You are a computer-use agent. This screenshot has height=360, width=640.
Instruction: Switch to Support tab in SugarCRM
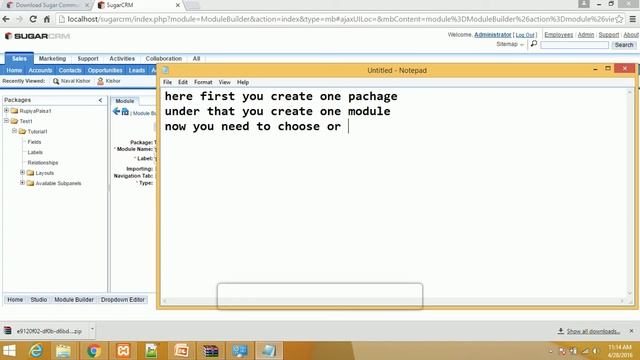click(x=88, y=59)
